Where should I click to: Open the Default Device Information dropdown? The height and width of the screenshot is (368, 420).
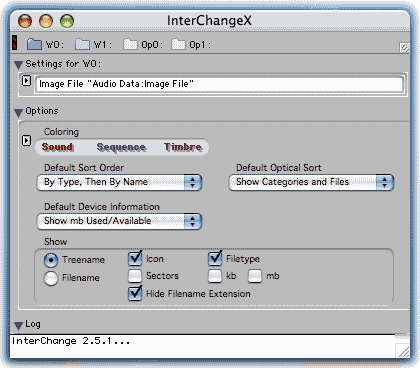coord(119,221)
